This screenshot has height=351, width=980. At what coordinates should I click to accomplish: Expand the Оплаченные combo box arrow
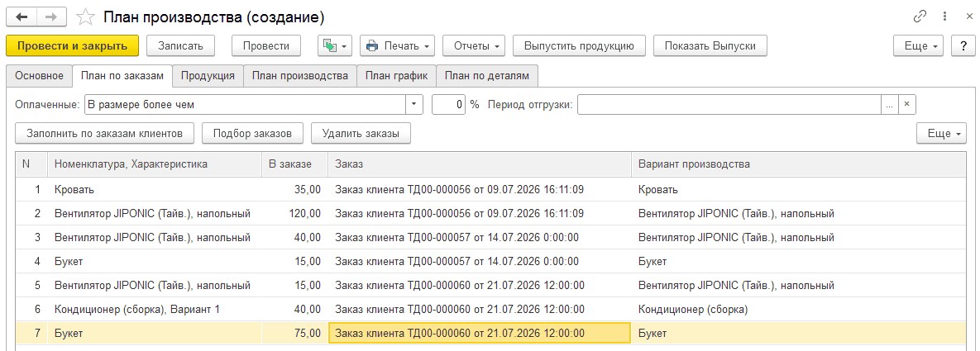(414, 105)
